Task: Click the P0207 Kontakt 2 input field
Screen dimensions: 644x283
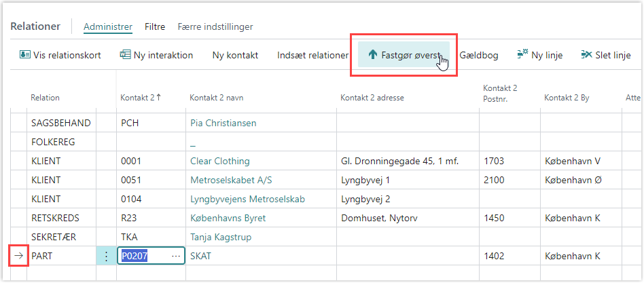Action: coord(144,256)
